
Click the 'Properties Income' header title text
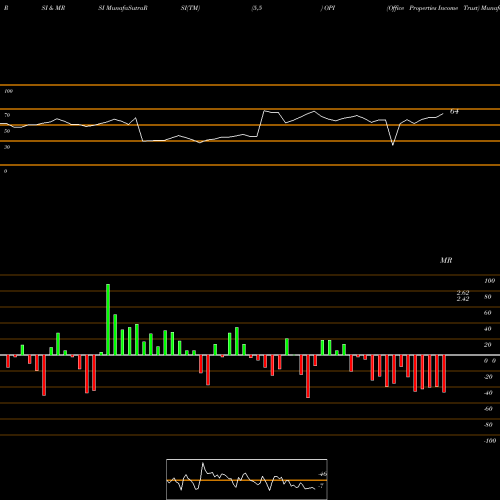coord(433,8)
